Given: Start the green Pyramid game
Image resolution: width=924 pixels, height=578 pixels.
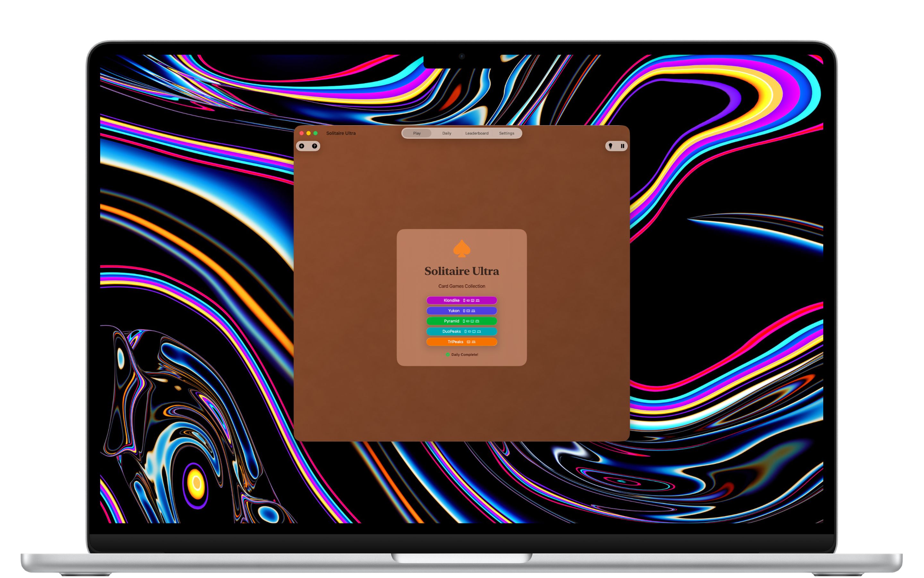Looking at the screenshot, I should click(x=462, y=321).
